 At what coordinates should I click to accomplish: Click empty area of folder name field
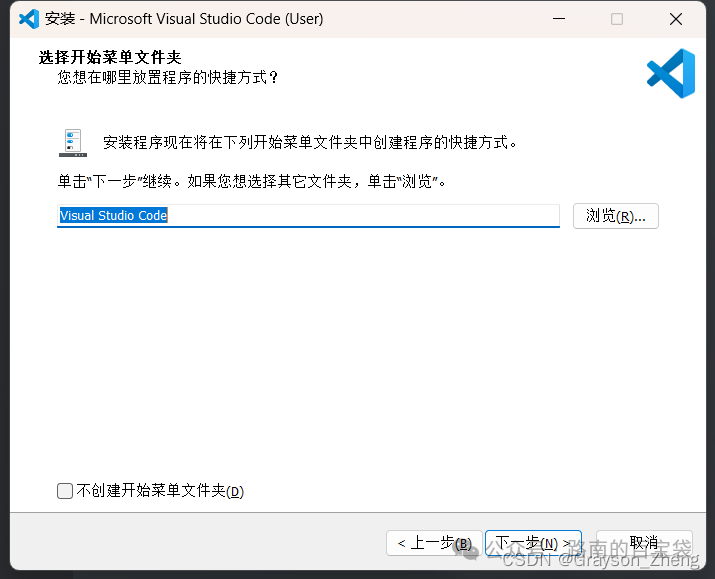pos(363,215)
